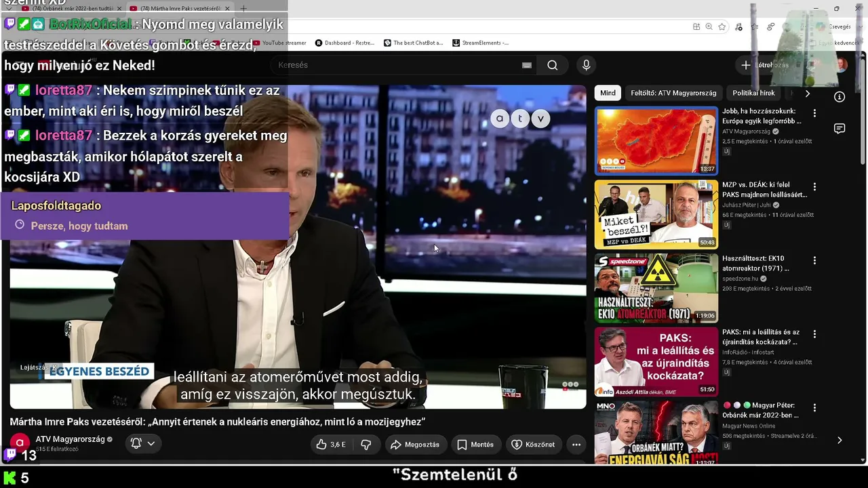Open the EK10 atomreaktor video thumbnail
The width and height of the screenshot is (868, 488).
(656, 288)
